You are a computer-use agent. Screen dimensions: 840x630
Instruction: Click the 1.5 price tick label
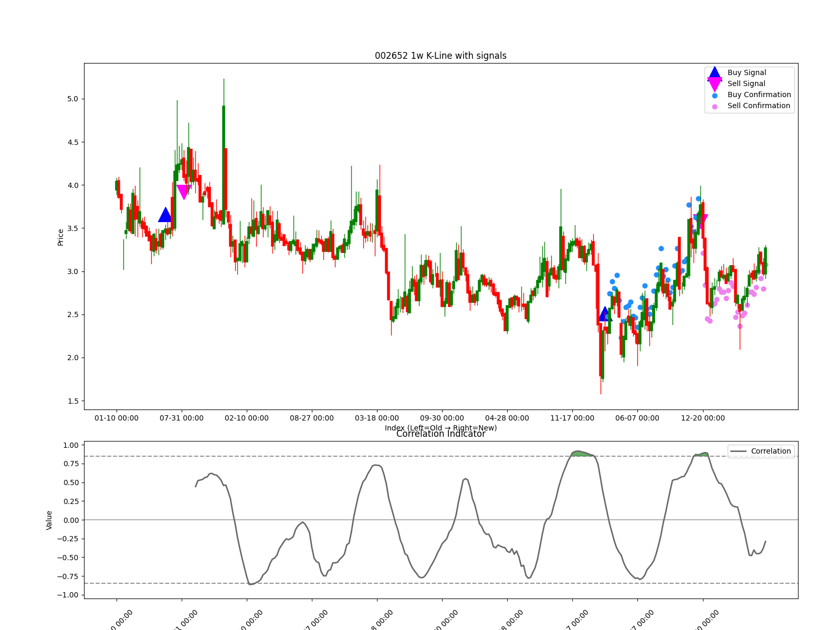pyautogui.click(x=73, y=401)
